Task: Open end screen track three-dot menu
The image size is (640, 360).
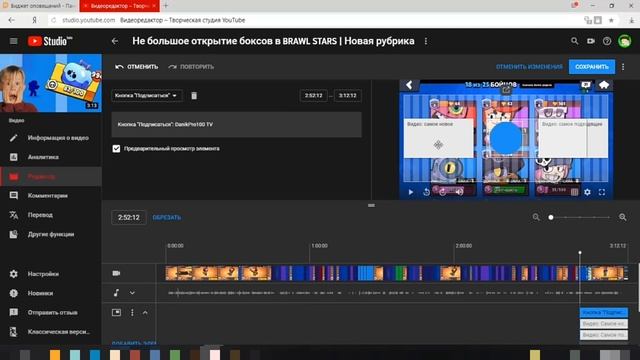Action: coord(132,313)
